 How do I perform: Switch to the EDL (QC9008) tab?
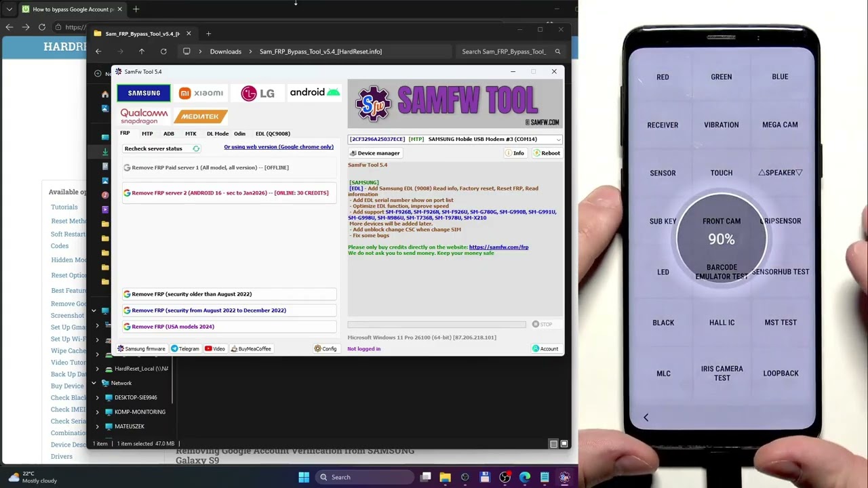[273, 134]
